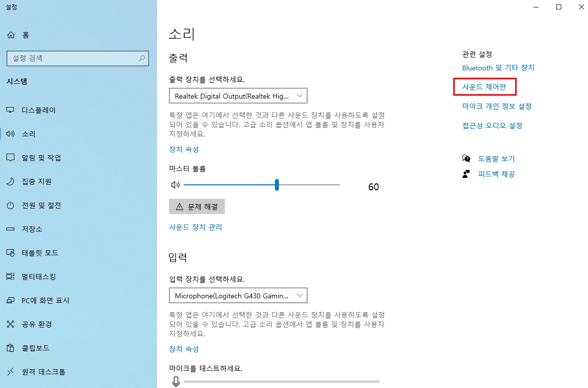This screenshot has width=588, height=388.
Task: Click the microphone icon under 마이크를 테스트하세요
Action: pyautogui.click(x=175, y=381)
